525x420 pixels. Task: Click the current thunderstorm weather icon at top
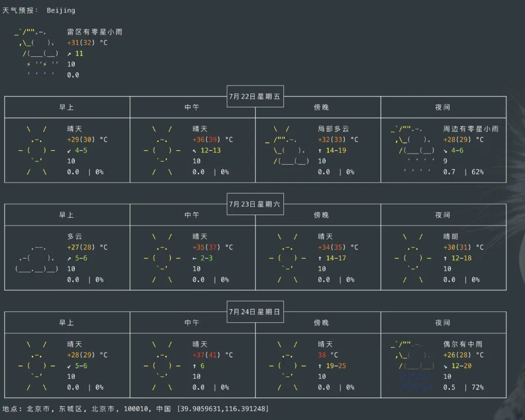pyautogui.click(x=38, y=53)
